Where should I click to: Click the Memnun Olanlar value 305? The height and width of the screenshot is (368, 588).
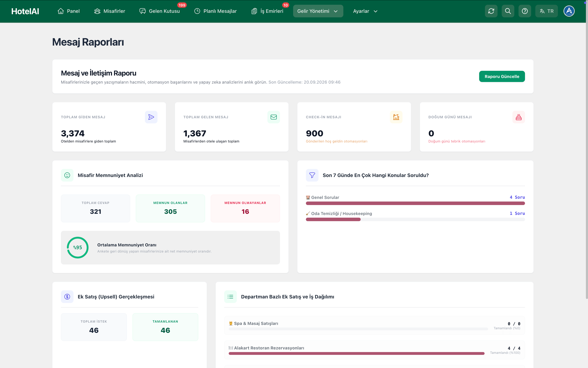click(170, 212)
